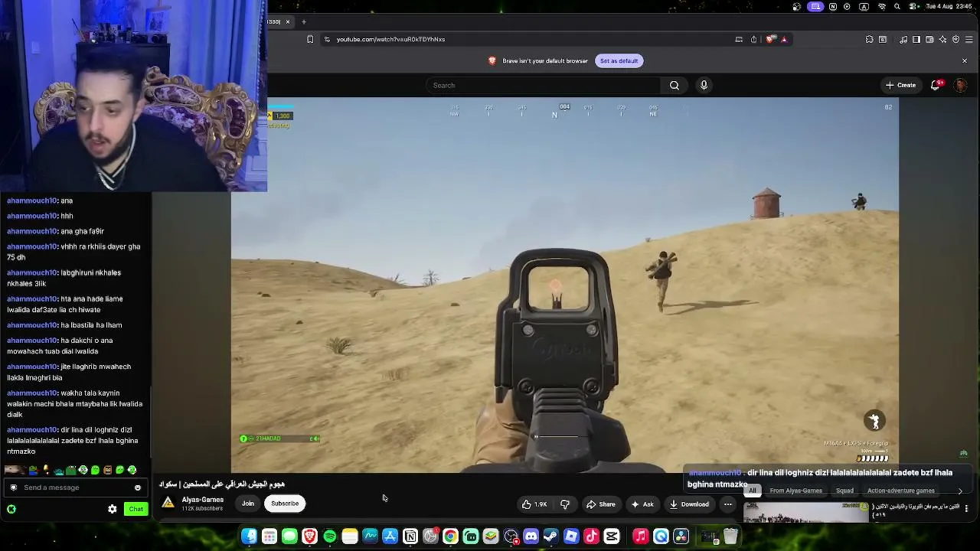Open the Brave main hamburger menu
The width and height of the screenshot is (980, 551).
click(x=969, y=39)
